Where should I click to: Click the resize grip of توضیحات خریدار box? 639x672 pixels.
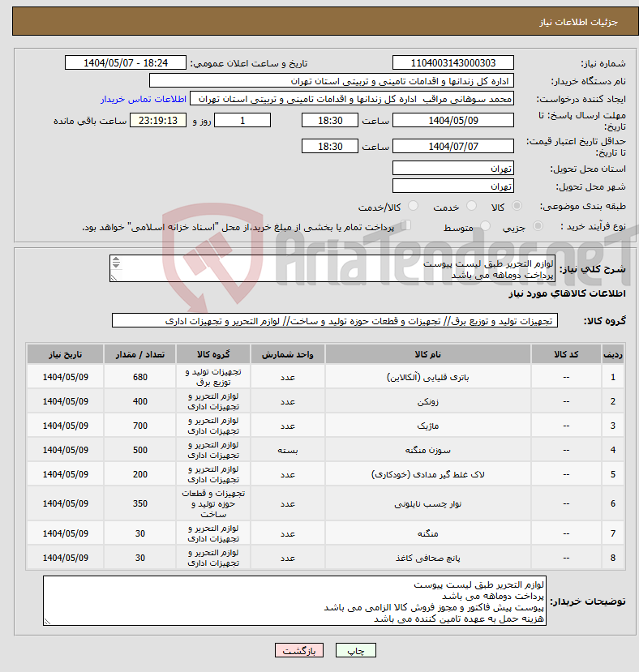pyautogui.click(x=47, y=622)
